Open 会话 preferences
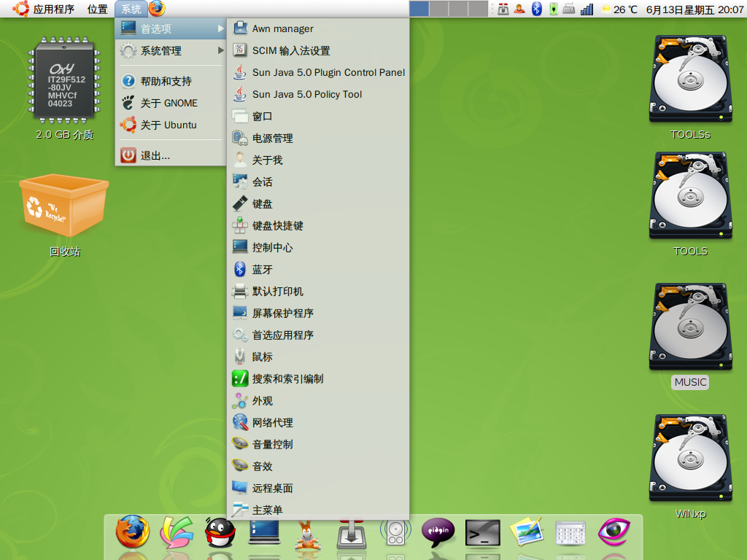Screen dimensions: 747x560 [x=318, y=182]
